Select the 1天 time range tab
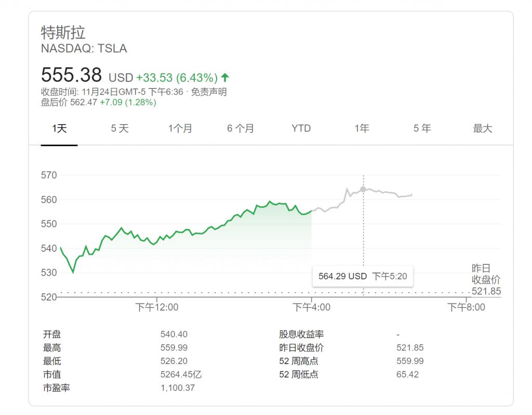The image size is (532, 415). click(59, 128)
